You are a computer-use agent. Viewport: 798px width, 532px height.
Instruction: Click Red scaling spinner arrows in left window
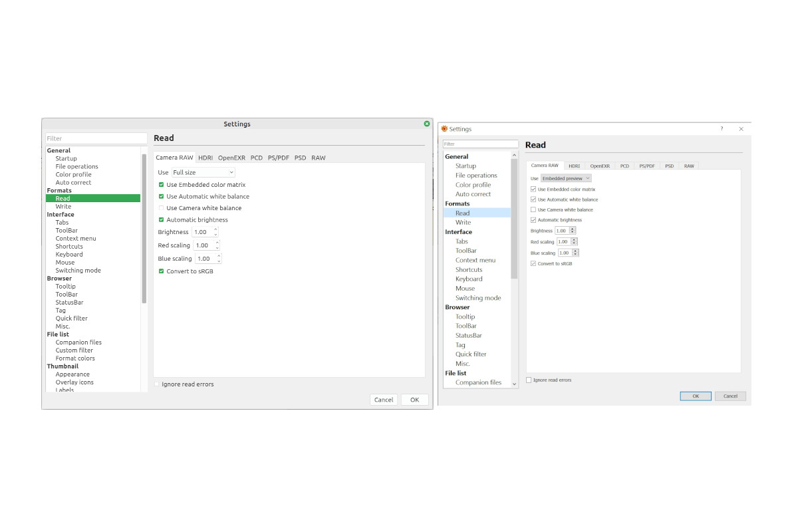tap(217, 245)
